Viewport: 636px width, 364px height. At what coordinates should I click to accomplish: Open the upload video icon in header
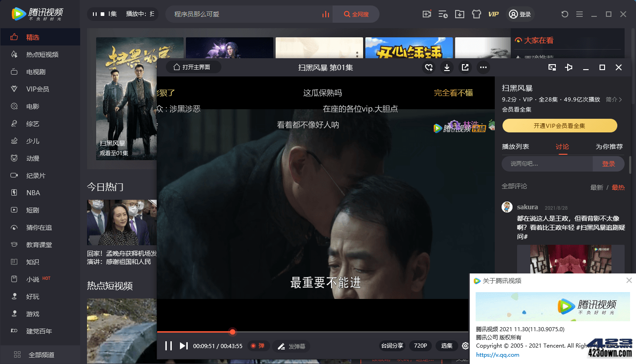coord(427,14)
